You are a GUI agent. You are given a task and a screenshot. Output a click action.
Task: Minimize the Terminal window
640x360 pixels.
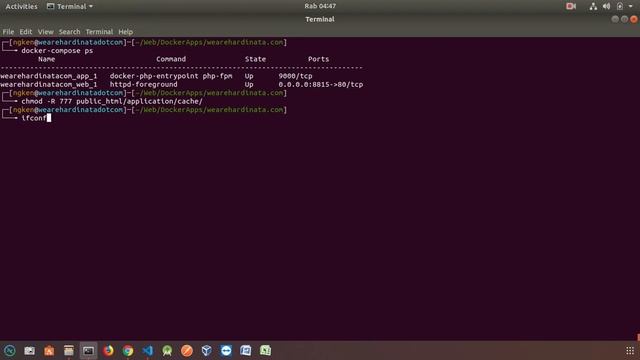615,19
